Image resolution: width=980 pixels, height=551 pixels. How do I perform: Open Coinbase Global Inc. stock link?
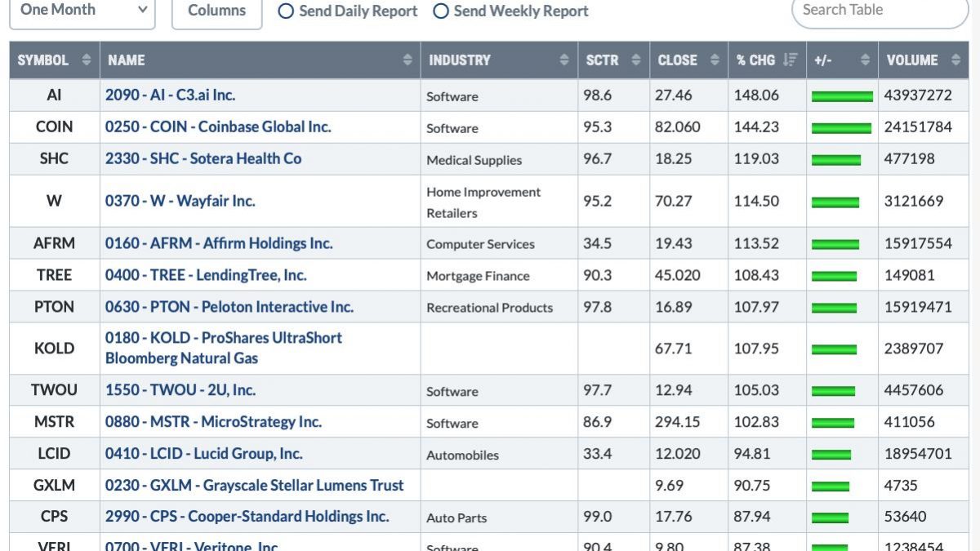[218, 127]
